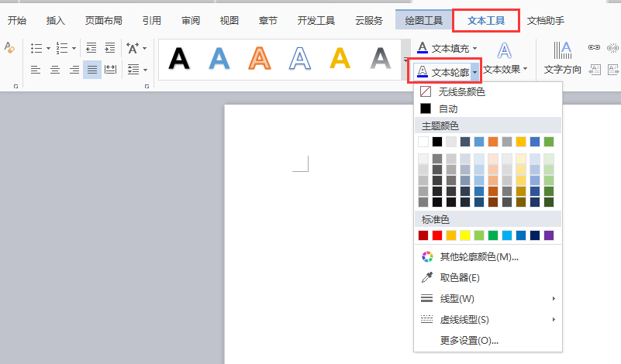Viewport: 621px width, 364px height.
Task: Open the 文本填充 text fill dropdown
Action: [x=474, y=48]
